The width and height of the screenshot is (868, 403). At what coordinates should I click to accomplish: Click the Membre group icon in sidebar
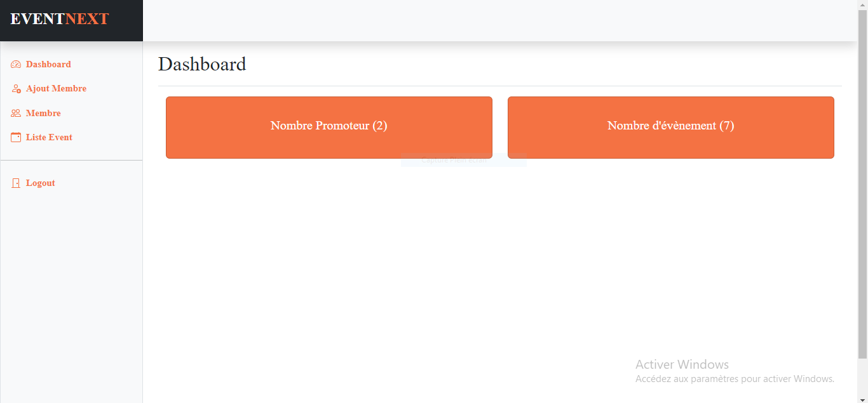click(x=16, y=113)
